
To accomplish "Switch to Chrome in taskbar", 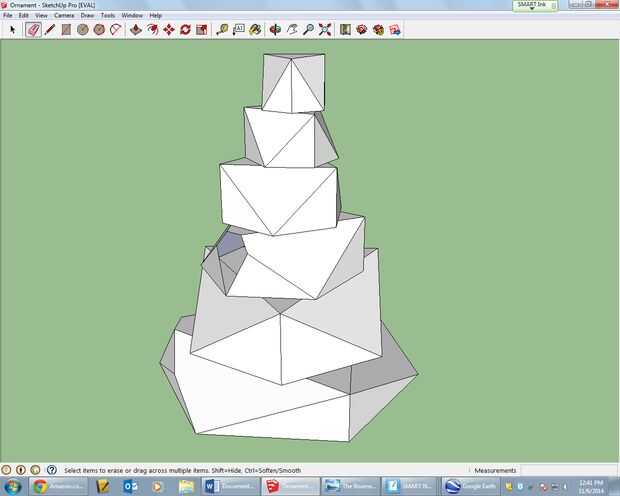I will [59, 486].
